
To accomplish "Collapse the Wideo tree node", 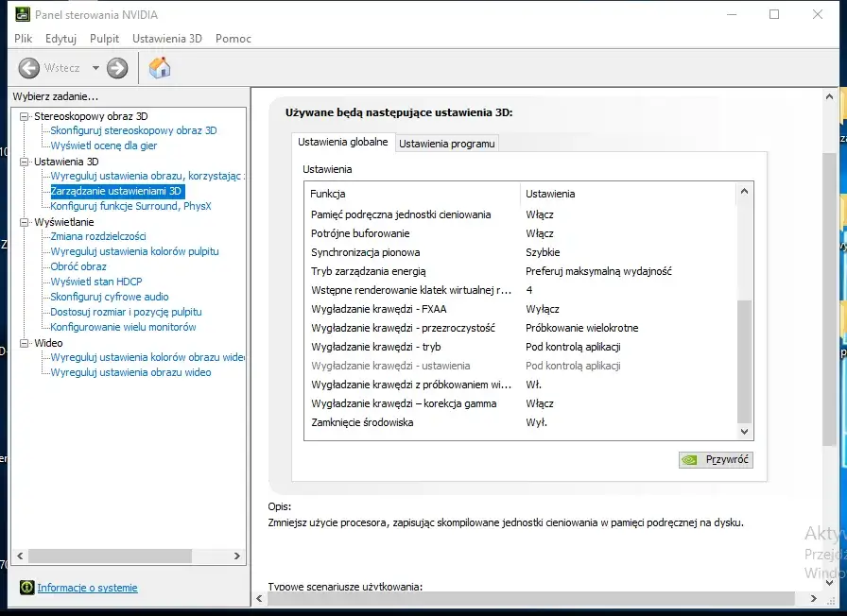I will tap(24, 343).
